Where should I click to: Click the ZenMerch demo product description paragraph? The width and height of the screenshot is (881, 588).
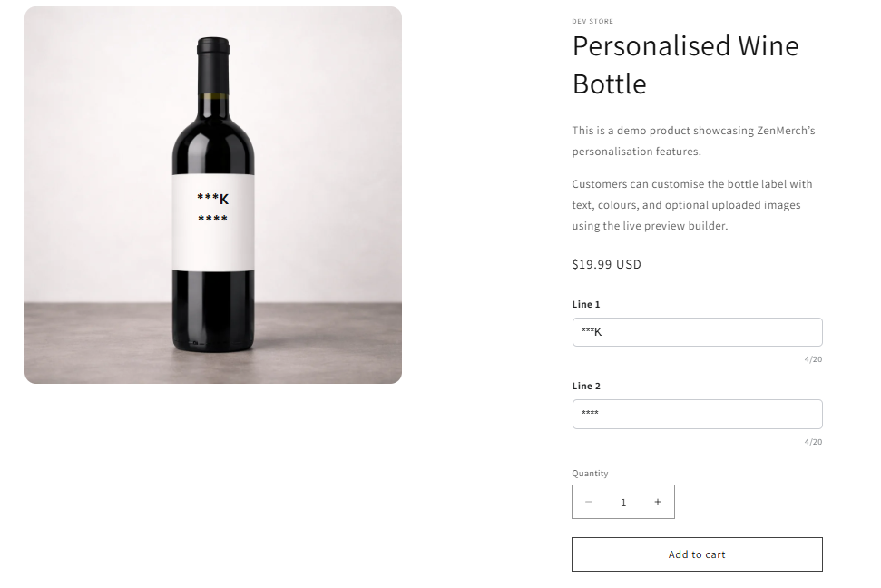[693, 141]
